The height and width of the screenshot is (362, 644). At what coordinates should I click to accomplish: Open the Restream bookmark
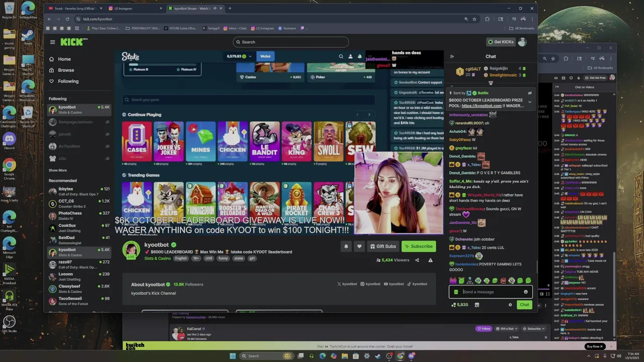tap(287, 28)
